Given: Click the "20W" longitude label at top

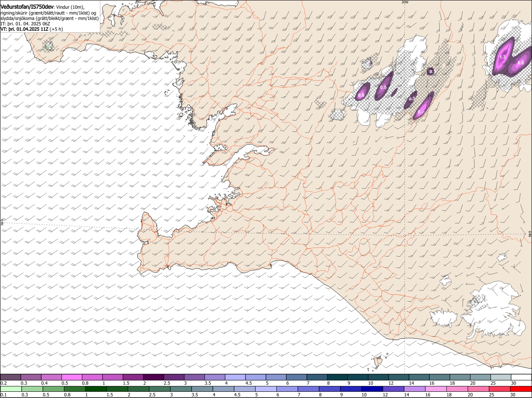Looking at the screenshot, I should click(405, 2).
